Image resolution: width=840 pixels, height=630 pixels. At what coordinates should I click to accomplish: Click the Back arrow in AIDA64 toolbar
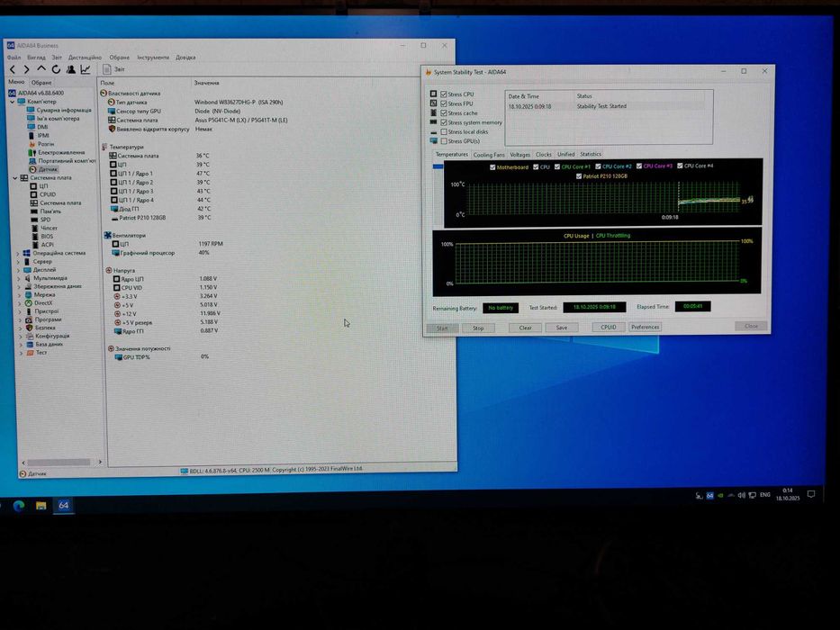[x=13, y=69]
